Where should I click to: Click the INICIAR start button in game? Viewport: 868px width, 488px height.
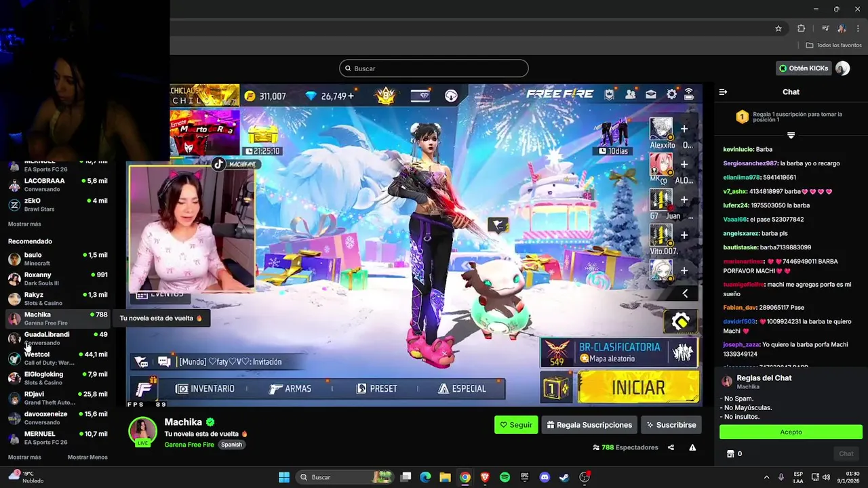[x=638, y=387]
